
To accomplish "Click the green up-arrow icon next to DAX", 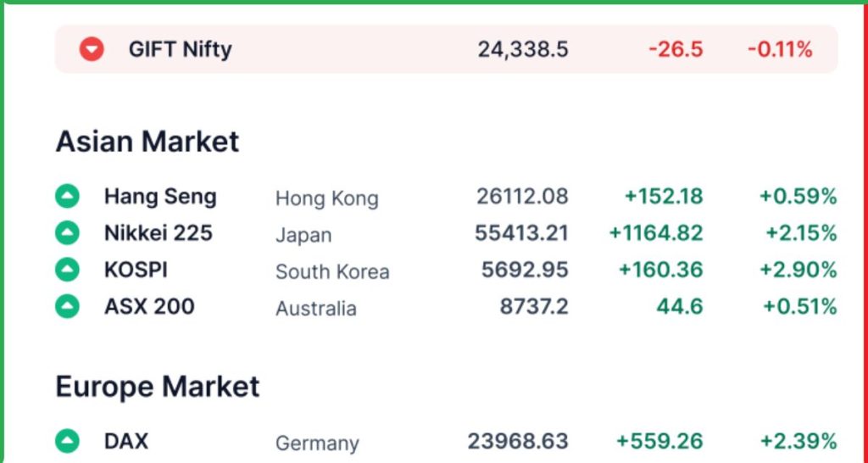I will [x=67, y=442].
